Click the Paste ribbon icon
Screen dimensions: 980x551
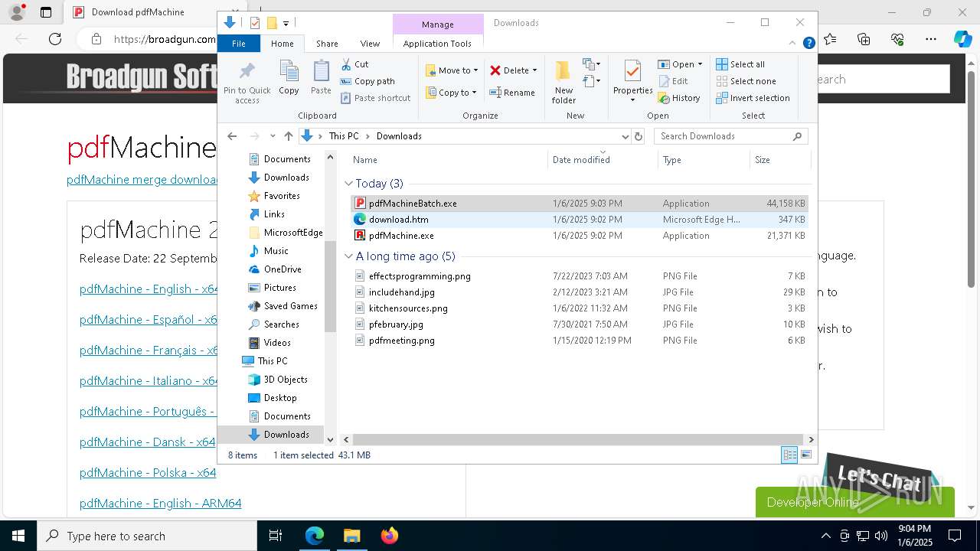pyautogui.click(x=321, y=78)
